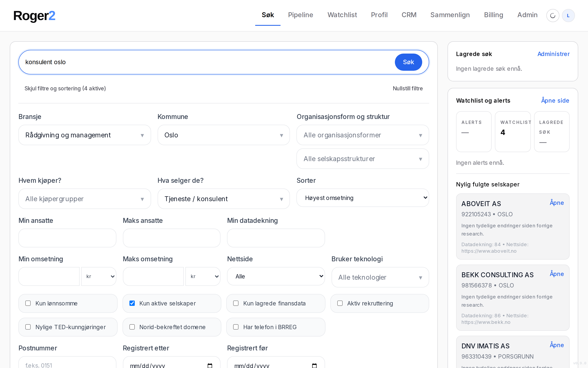Click the 'Nylig fulgte selskaper' heading
Viewport: 588px width, 368px height.
click(488, 184)
